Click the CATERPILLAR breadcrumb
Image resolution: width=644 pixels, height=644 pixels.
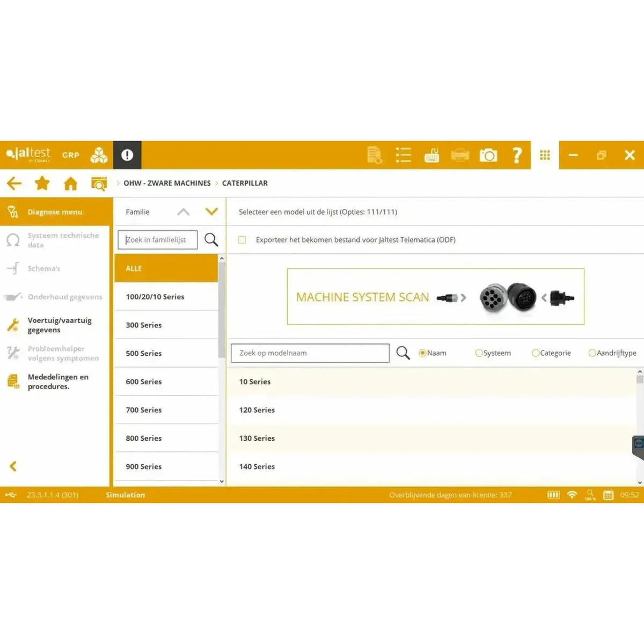pos(245,183)
